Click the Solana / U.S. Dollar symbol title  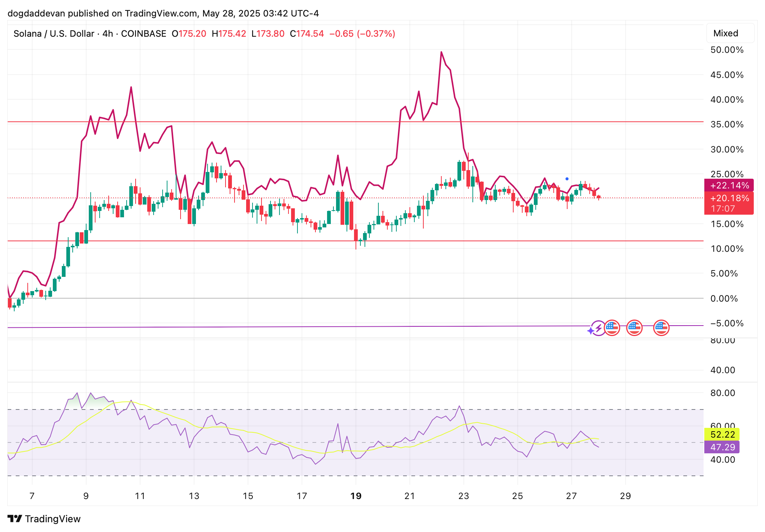coord(90,34)
